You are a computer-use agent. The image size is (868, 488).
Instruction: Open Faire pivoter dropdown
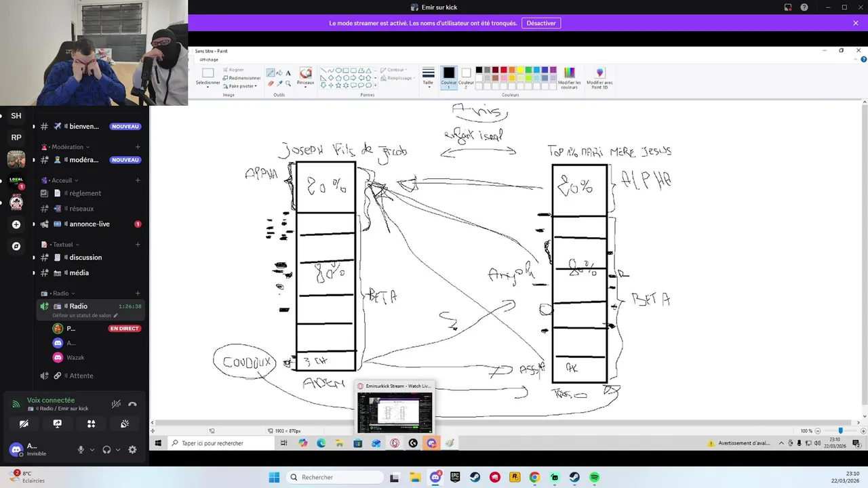241,86
